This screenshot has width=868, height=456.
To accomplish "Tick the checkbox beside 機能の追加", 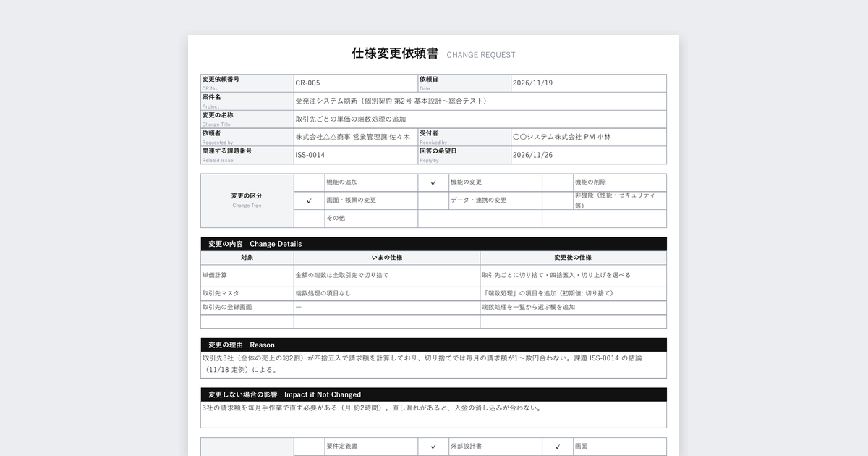I will click(309, 182).
